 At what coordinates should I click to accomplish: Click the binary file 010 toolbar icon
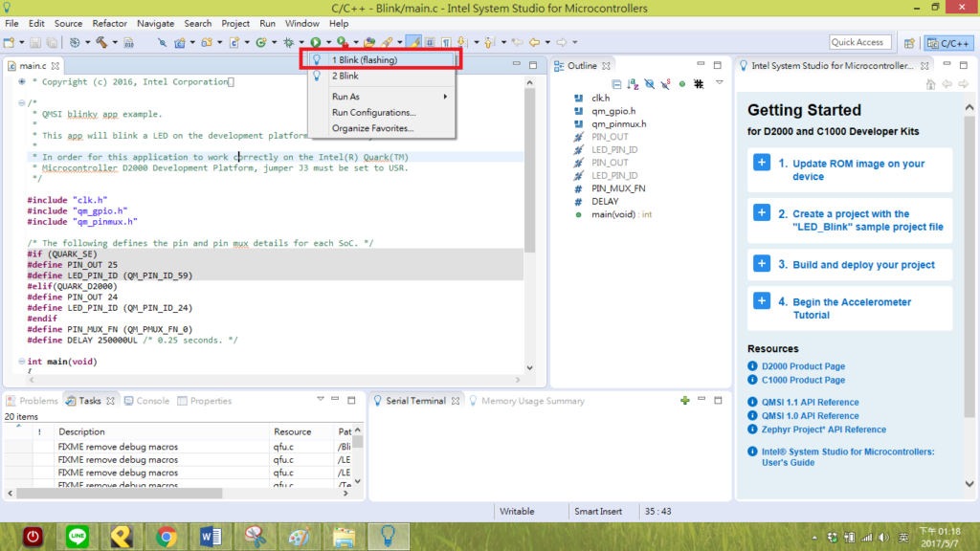pyautogui.click(x=129, y=42)
